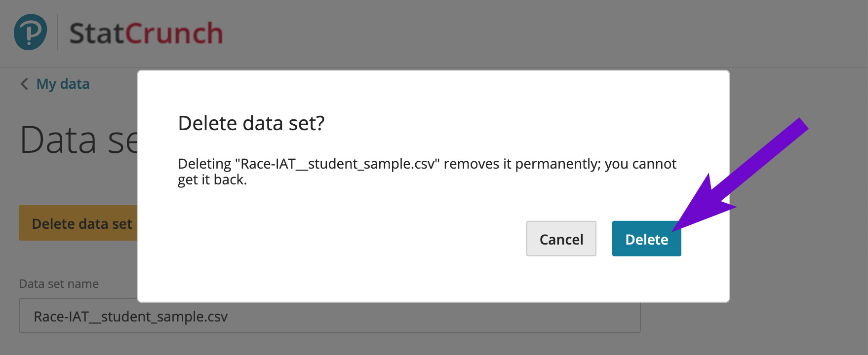Click the gray 'Stat' part of logo
This screenshot has width=868, height=355.
[97, 34]
